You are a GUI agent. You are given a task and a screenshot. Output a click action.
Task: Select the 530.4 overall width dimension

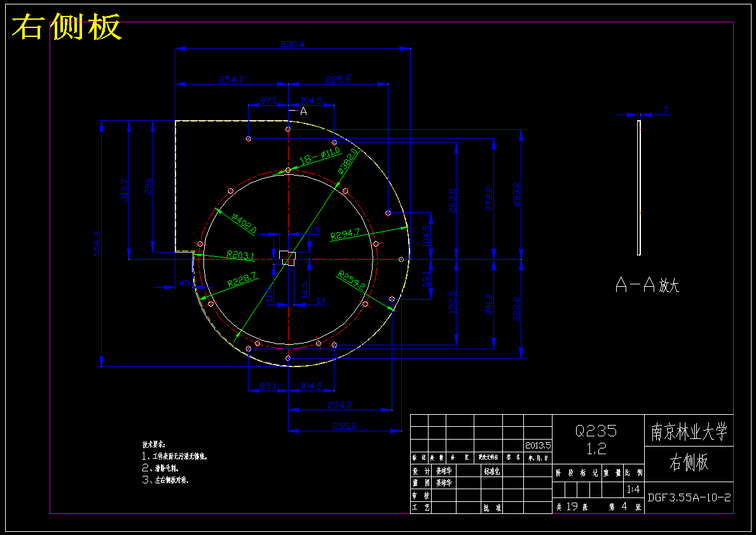click(x=292, y=45)
